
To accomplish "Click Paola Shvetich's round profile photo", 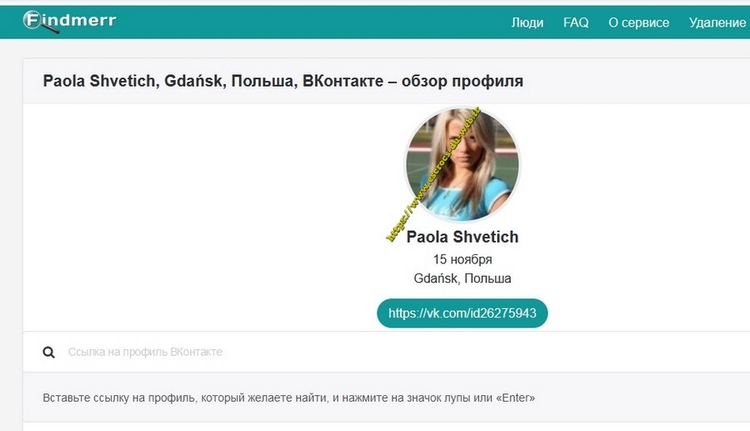I will click(463, 165).
